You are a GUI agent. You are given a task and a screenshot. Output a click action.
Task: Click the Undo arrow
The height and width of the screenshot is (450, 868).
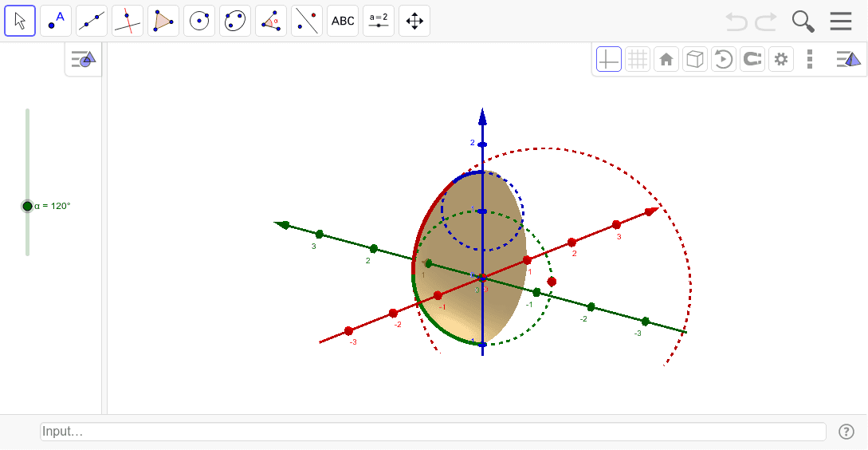[736, 22]
